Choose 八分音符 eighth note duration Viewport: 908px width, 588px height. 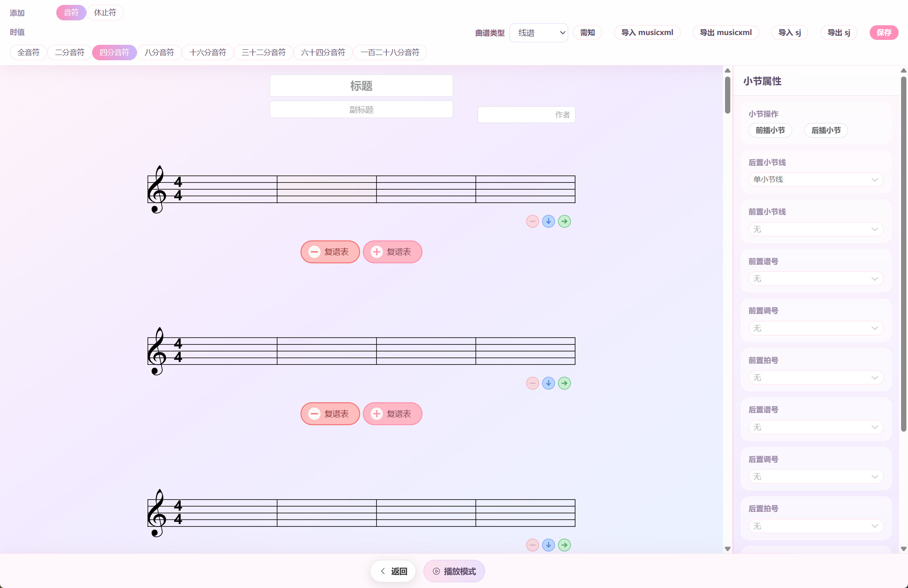tap(159, 53)
